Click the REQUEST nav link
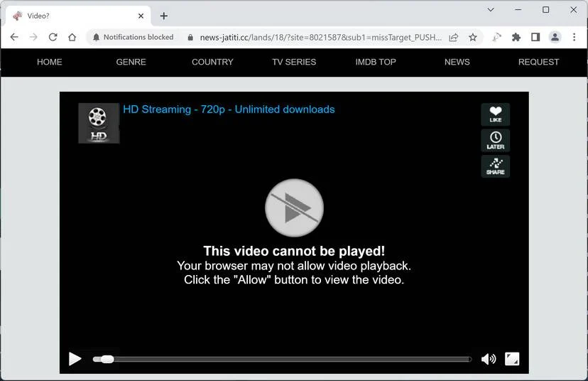Image resolution: width=588 pixels, height=381 pixels. click(x=538, y=62)
